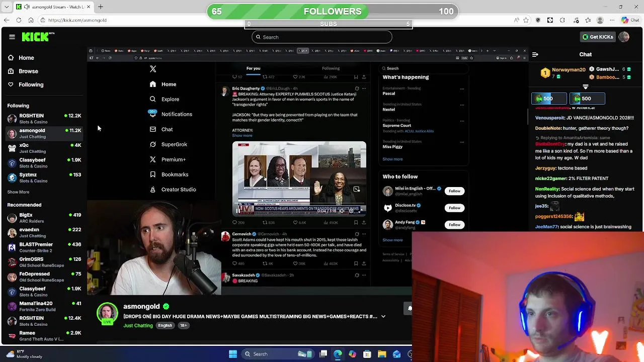Click the Get KICKs button
Screen dimensions: 644x362
[x=598, y=37]
